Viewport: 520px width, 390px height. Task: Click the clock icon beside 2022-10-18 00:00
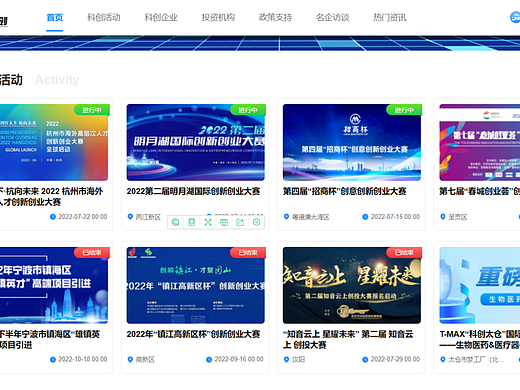tap(53, 359)
